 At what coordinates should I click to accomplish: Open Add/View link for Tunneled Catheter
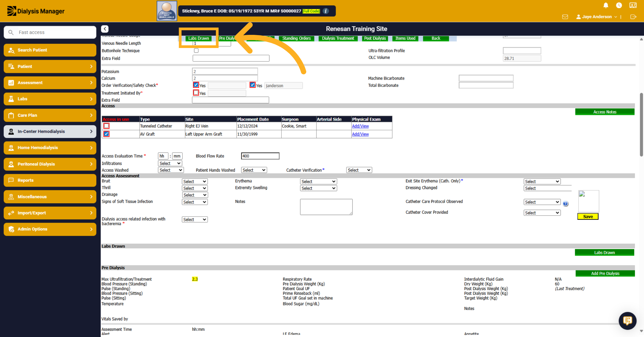tap(360, 126)
